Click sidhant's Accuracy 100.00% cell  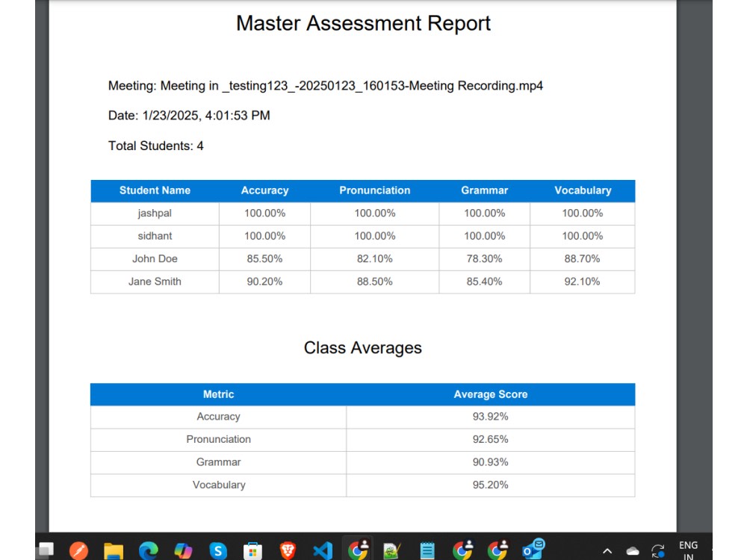265,236
